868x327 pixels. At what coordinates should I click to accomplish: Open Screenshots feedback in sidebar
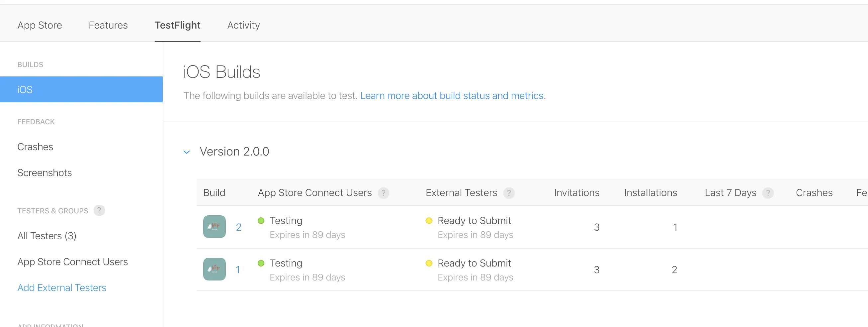tap(44, 172)
